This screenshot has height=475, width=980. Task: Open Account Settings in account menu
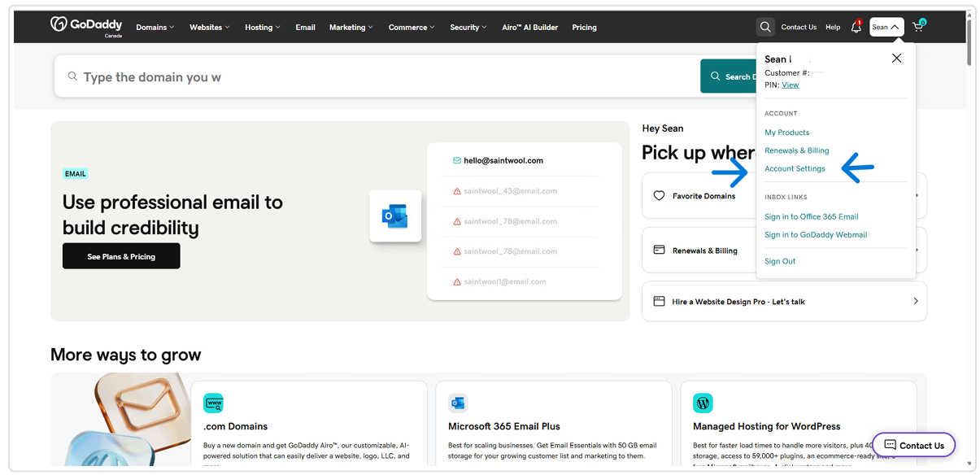coord(795,168)
